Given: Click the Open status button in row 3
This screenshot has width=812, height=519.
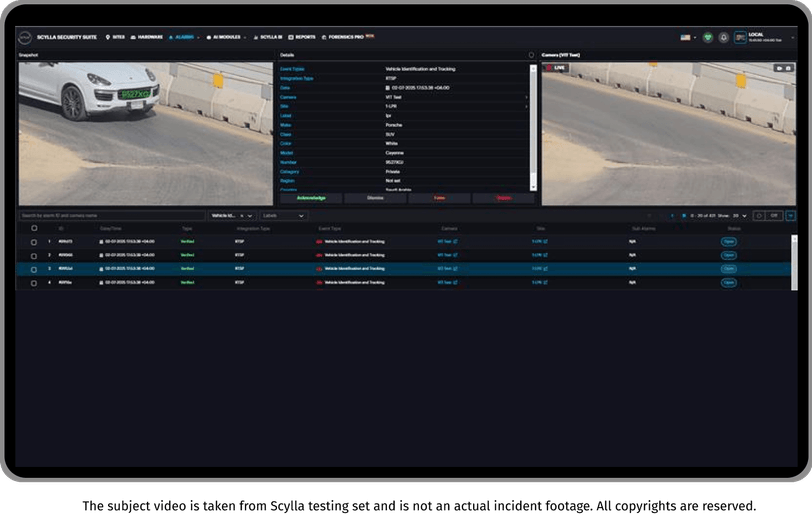Looking at the screenshot, I should click(729, 268).
